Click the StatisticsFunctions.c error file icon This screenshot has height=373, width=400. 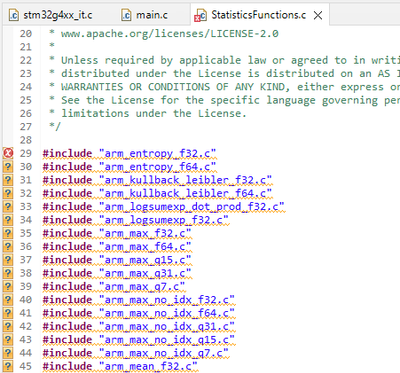click(x=200, y=16)
